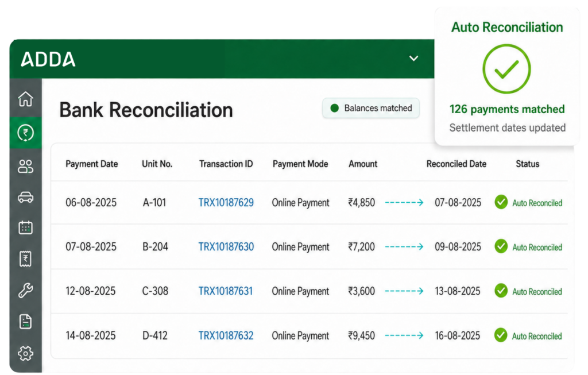
Task: Open transaction TRX10187631 link
Action: point(226,291)
